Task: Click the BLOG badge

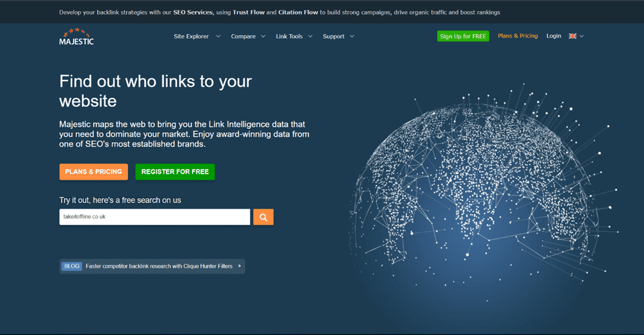Action: coord(71,266)
